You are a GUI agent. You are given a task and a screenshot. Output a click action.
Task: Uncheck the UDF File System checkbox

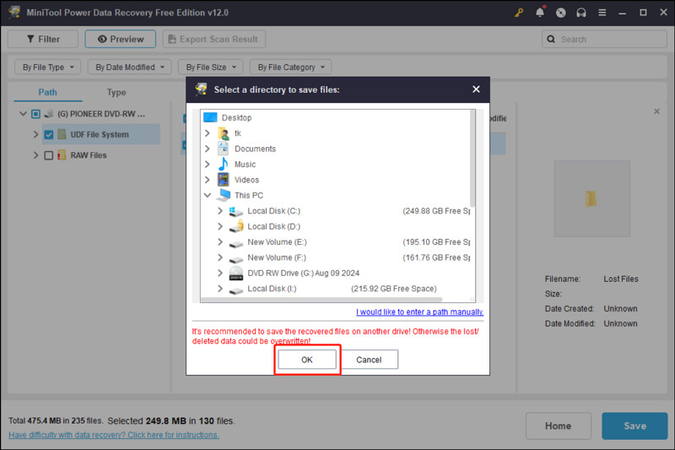click(49, 135)
